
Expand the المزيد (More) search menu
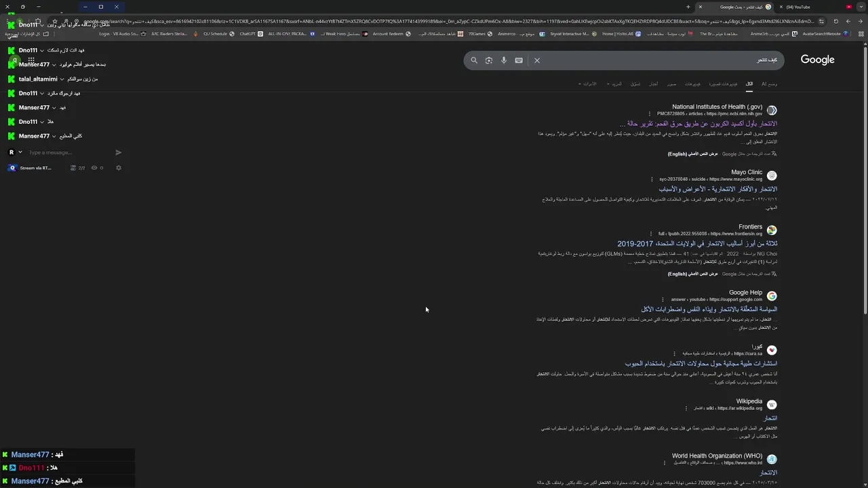coord(614,84)
